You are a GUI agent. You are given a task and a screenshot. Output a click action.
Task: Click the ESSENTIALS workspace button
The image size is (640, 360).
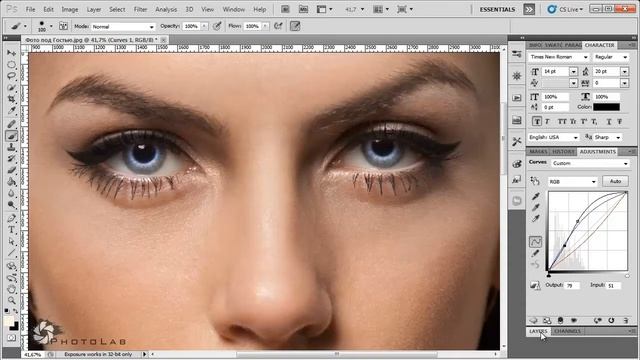(497, 9)
